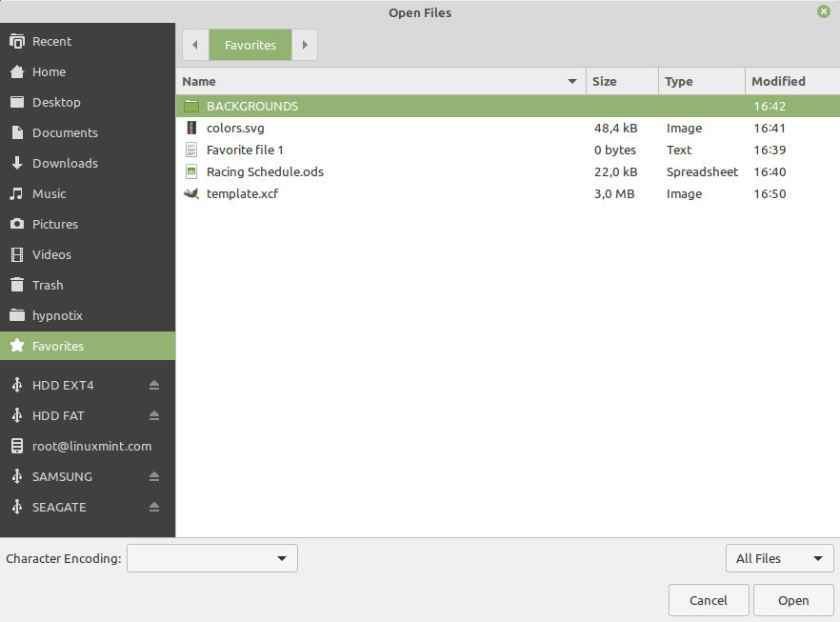Image resolution: width=840 pixels, height=622 pixels.
Task: Click the 48,4 kB size cell
Action: click(x=615, y=128)
